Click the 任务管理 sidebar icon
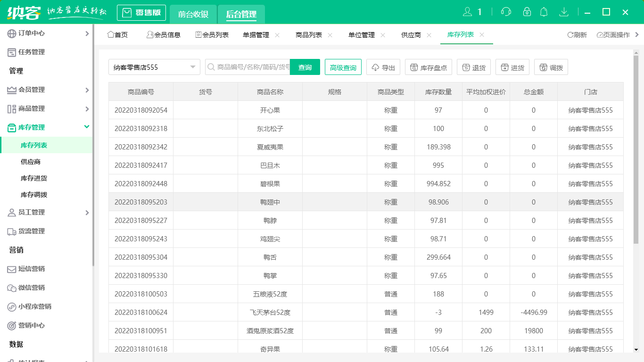The height and width of the screenshot is (362, 644). coord(12,52)
